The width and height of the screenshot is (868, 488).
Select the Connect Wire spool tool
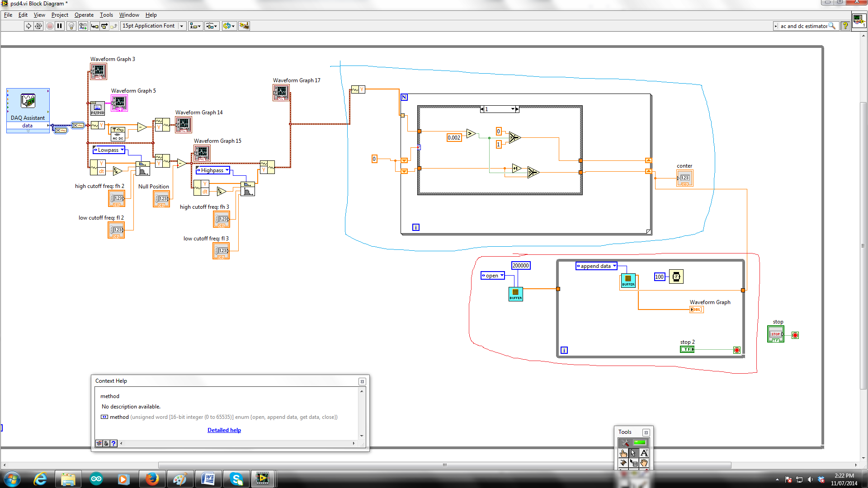click(623, 463)
